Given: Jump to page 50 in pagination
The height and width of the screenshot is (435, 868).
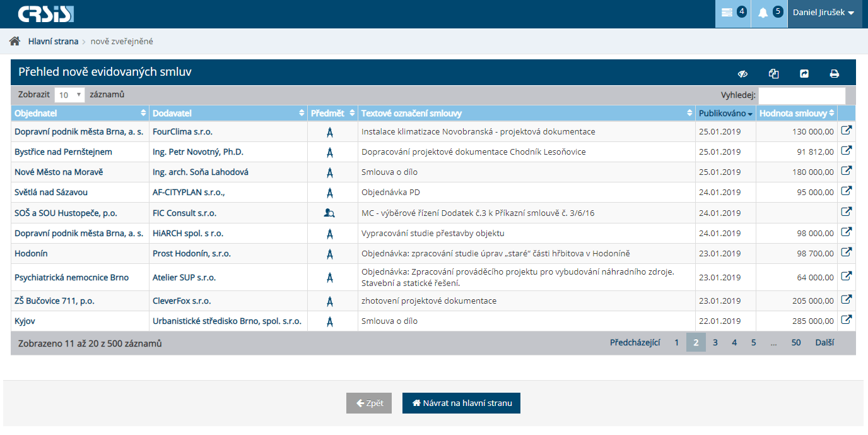Looking at the screenshot, I should click(x=796, y=343).
